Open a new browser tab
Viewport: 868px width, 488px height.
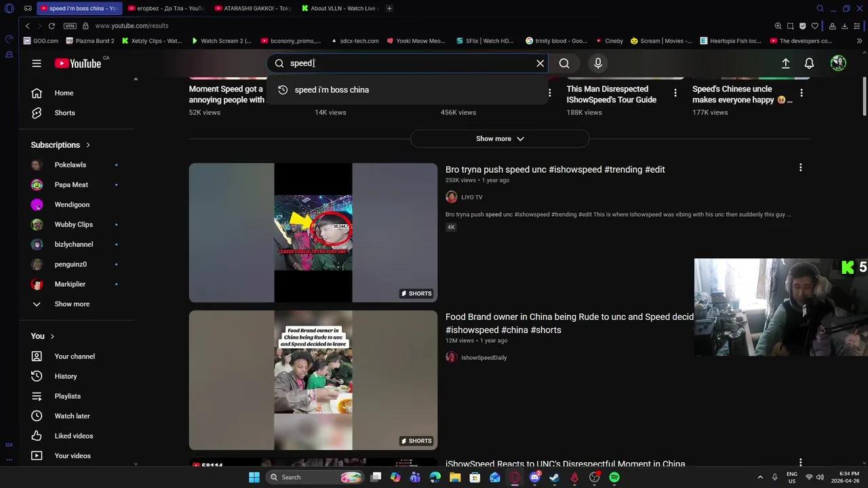(389, 8)
